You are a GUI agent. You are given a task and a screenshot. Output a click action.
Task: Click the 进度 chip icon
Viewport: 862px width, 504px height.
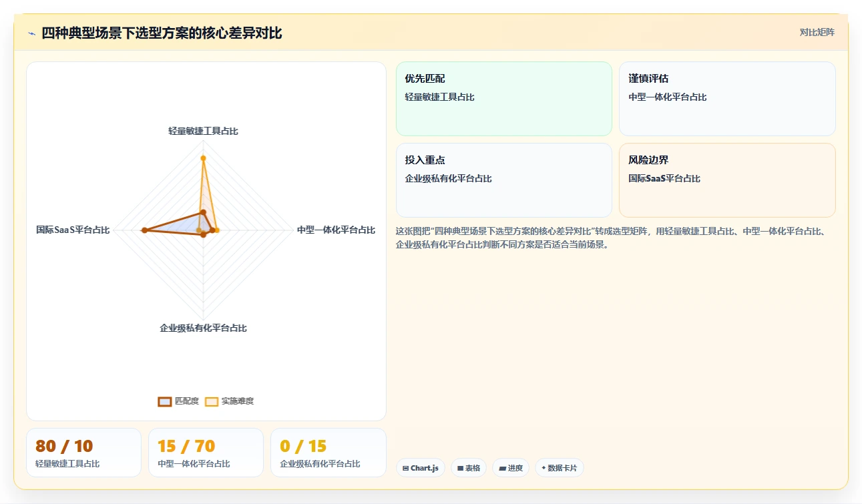click(x=502, y=468)
